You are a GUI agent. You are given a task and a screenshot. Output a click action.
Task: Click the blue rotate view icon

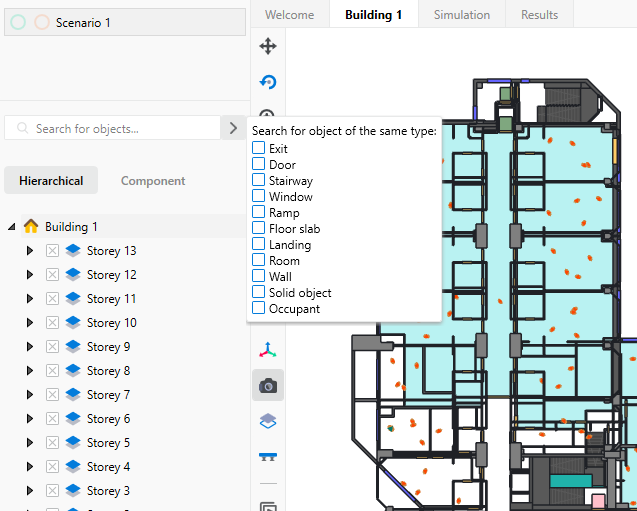(x=268, y=82)
